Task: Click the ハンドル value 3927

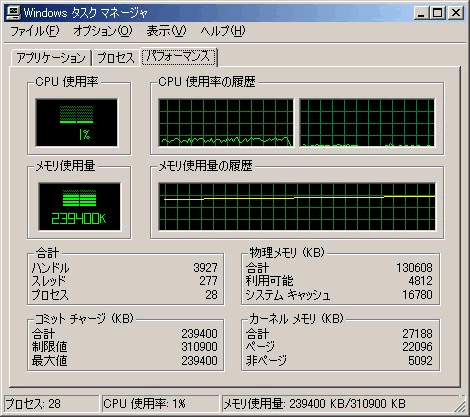Action: [x=205, y=268]
